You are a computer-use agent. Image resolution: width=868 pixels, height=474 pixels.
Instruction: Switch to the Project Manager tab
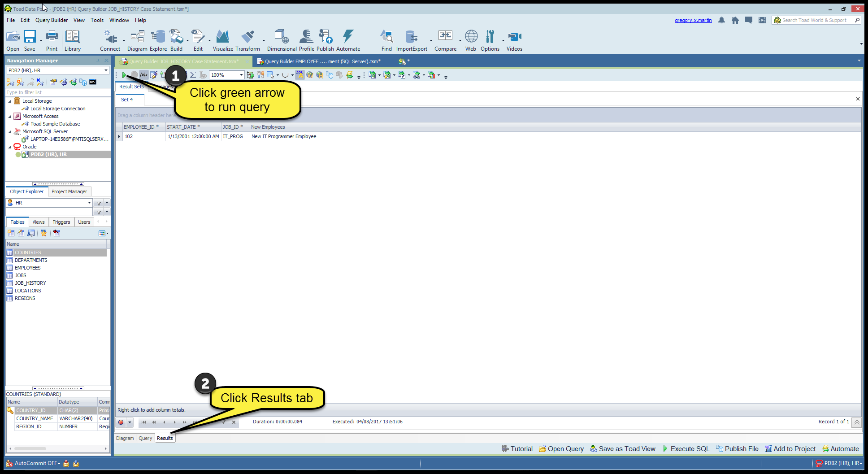(69, 191)
